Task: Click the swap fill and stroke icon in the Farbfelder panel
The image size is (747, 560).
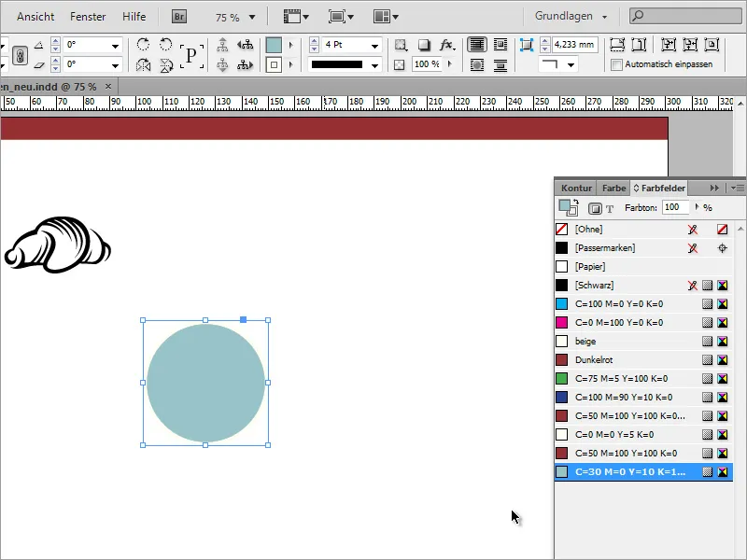Action: 575,202
